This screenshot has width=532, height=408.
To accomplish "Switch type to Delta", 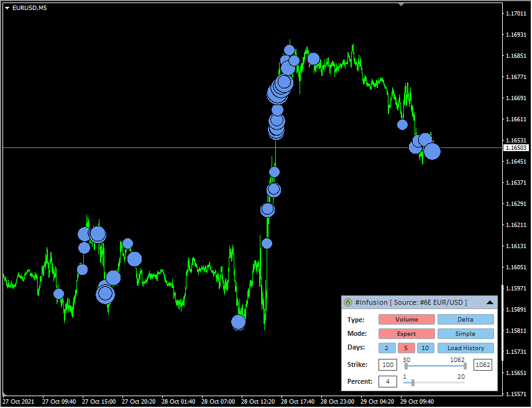I will click(x=465, y=319).
